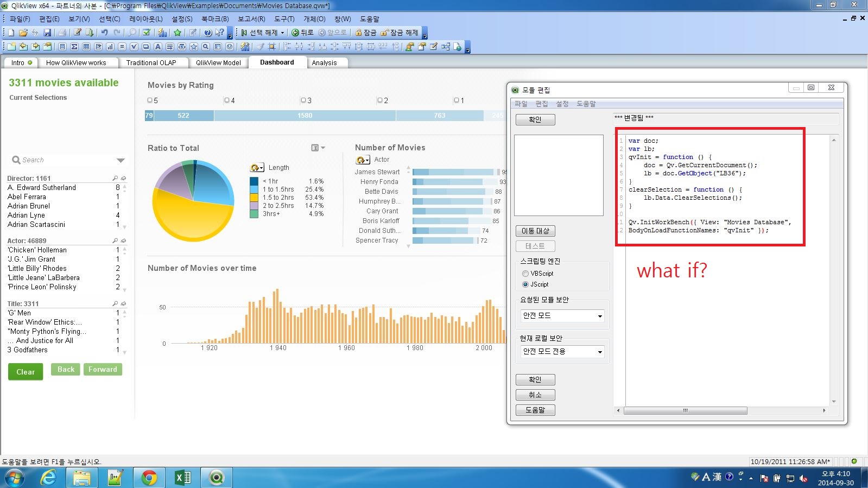Click the purple 2 to 2.5hrs legend swatch
The image size is (868, 488).
pyautogui.click(x=254, y=206)
